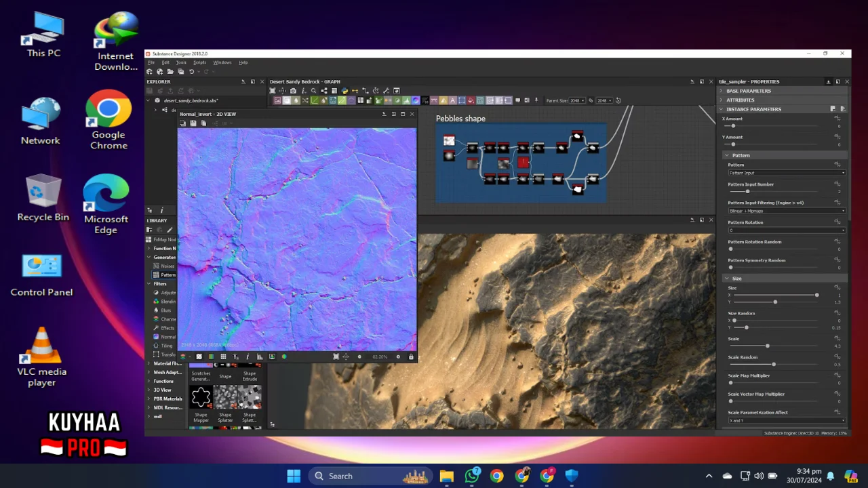This screenshot has width=868, height=488.
Task: Pin the Explorer panel
Action: coord(243,82)
